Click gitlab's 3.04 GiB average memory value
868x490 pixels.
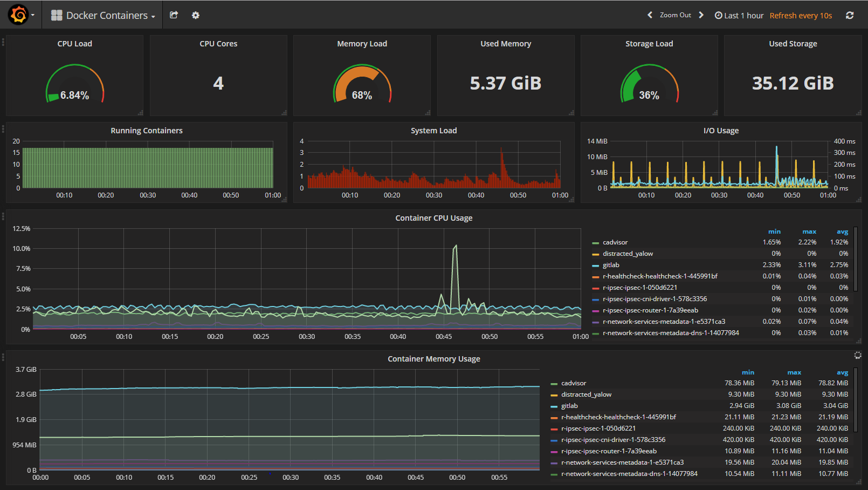tap(835, 406)
